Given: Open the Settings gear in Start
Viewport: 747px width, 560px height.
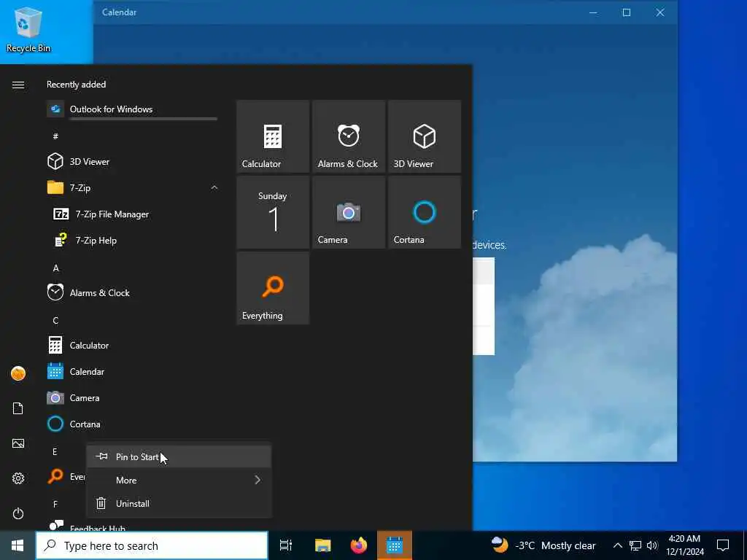Looking at the screenshot, I should coord(18,478).
